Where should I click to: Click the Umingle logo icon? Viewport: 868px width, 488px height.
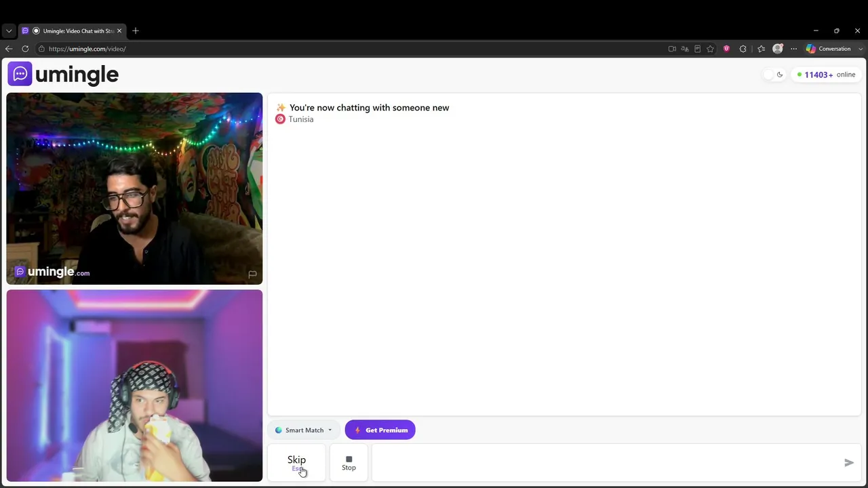pyautogui.click(x=20, y=74)
